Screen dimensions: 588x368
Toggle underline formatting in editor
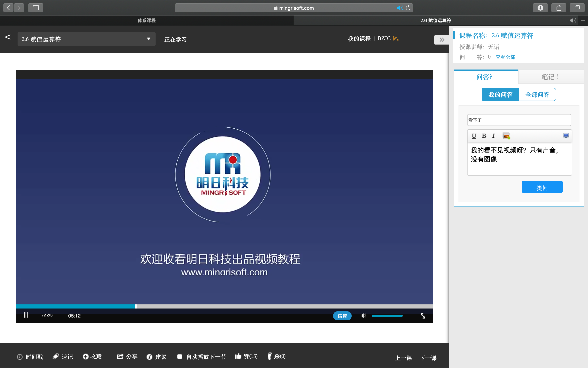pos(474,136)
